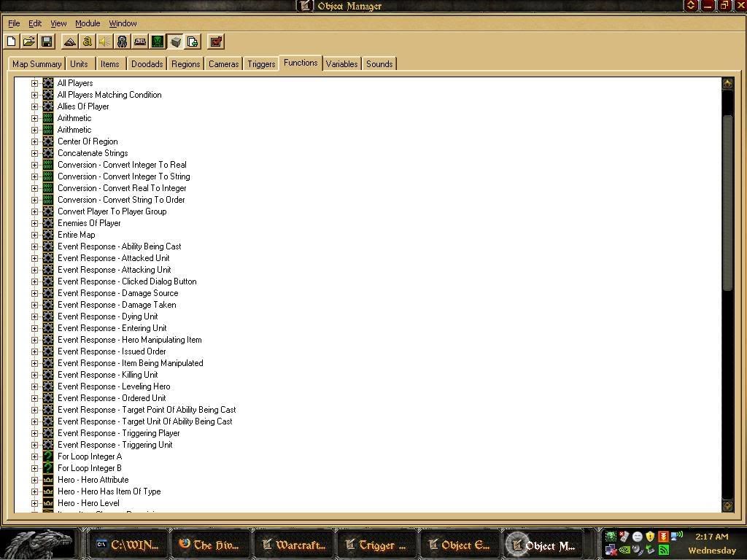Click the Save floppy disk icon
747x560 pixels.
coord(47,42)
